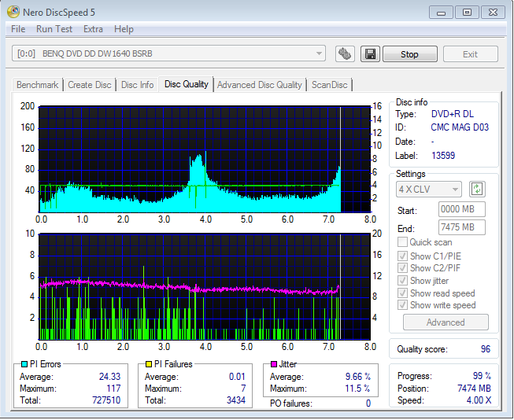The image size is (514, 420).
Task: Switch to the Benchmark tab
Action: coord(37,85)
